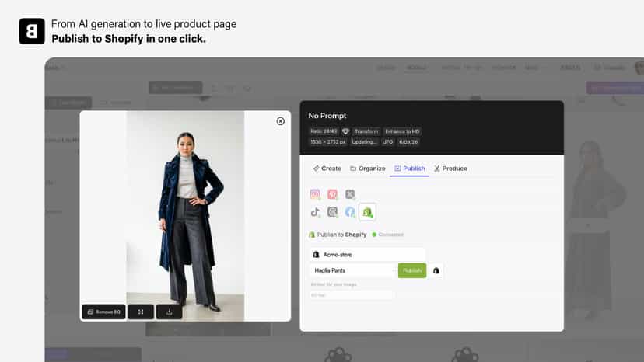Choose the gray icon right of Pinterest
The image size is (644, 362).
[350, 194]
